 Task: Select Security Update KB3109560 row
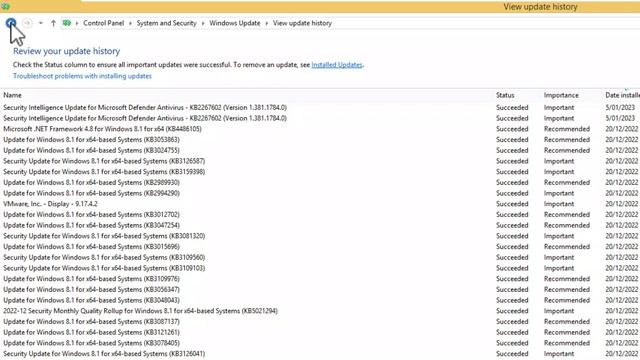pyautogui.click(x=320, y=257)
